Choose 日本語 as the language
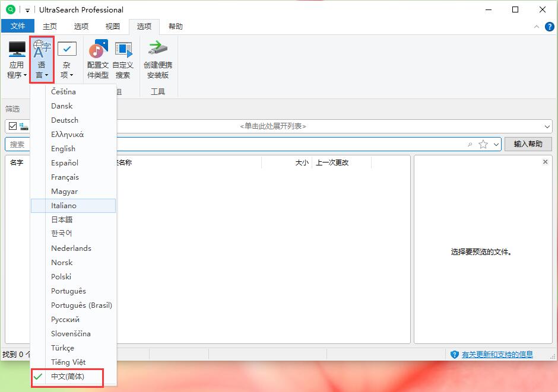Viewport: 558px width, 392px height. click(73, 219)
